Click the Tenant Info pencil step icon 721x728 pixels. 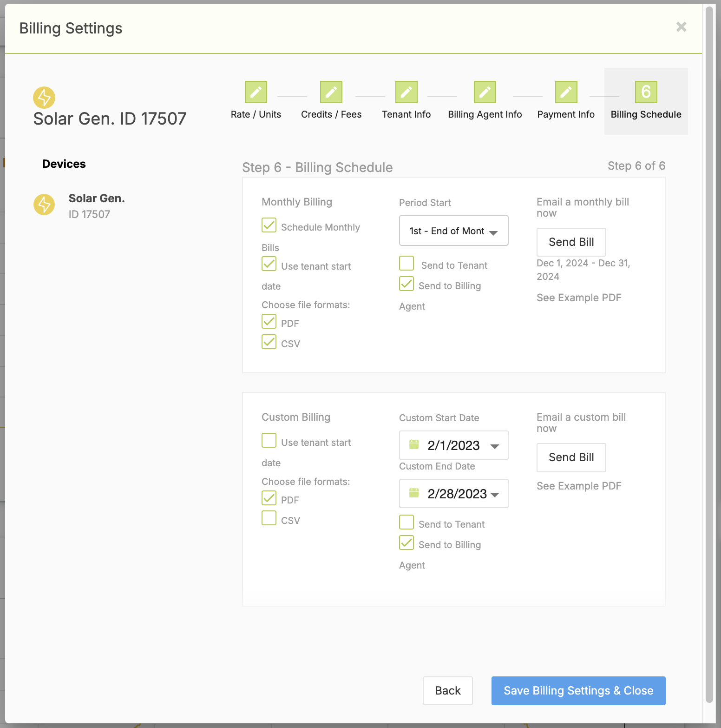406,92
